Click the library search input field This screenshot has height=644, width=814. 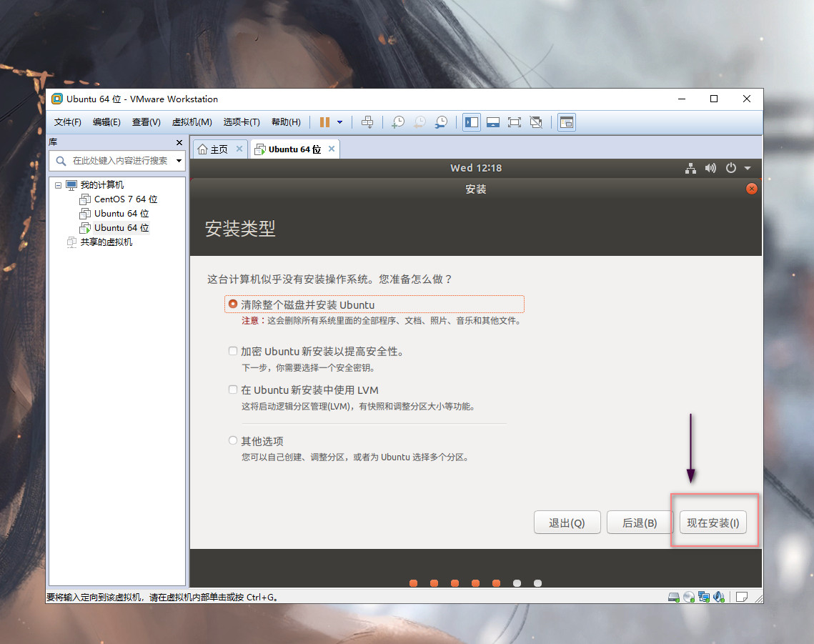click(120, 161)
